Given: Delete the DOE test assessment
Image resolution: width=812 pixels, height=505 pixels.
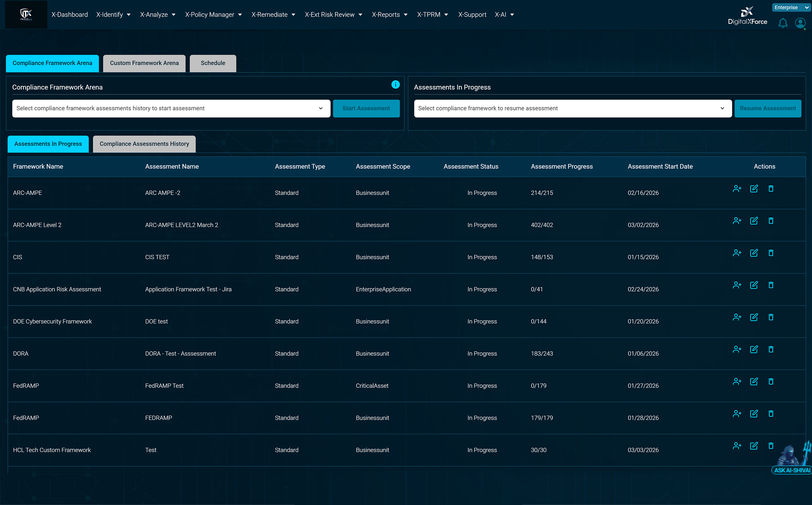Looking at the screenshot, I should pos(771,317).
